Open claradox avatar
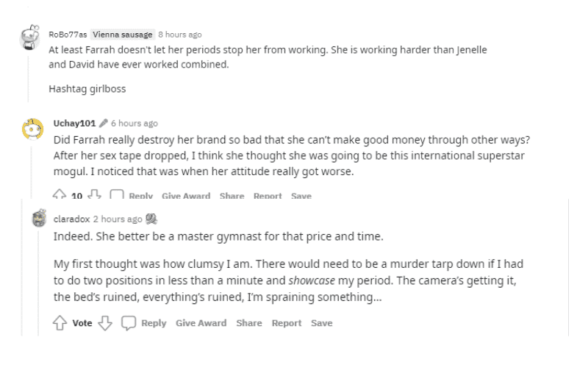The width and height of the screenshot is (588, 368). (39, 218)
